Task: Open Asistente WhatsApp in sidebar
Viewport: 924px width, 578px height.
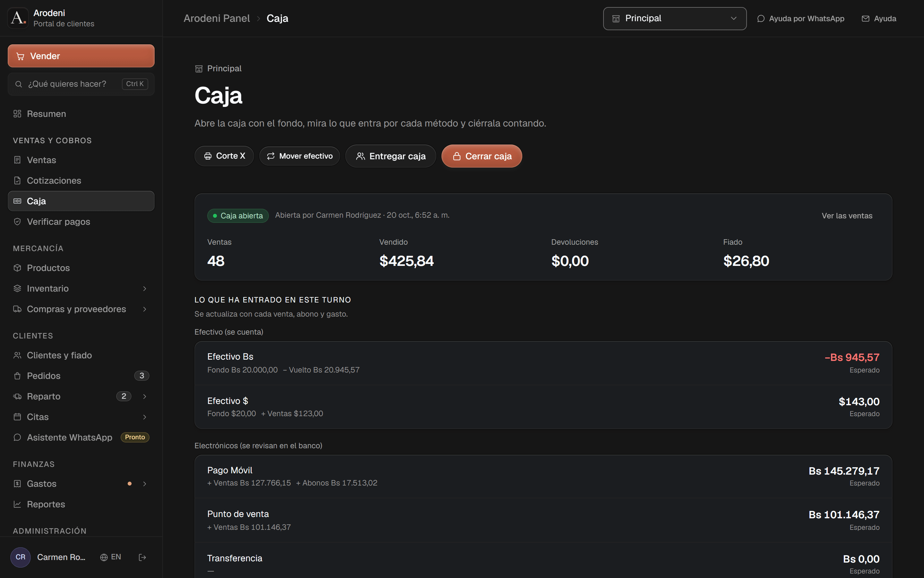Action: click(81, 437)
